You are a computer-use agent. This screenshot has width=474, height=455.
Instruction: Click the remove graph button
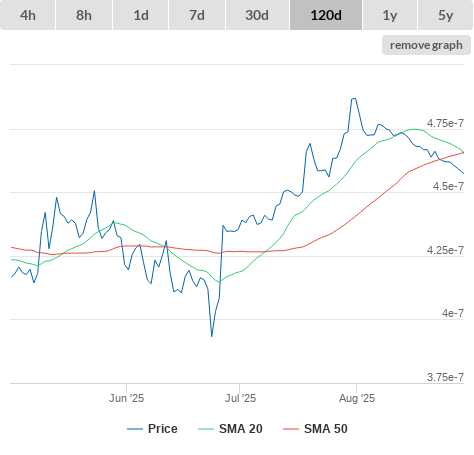coord(426,45)
